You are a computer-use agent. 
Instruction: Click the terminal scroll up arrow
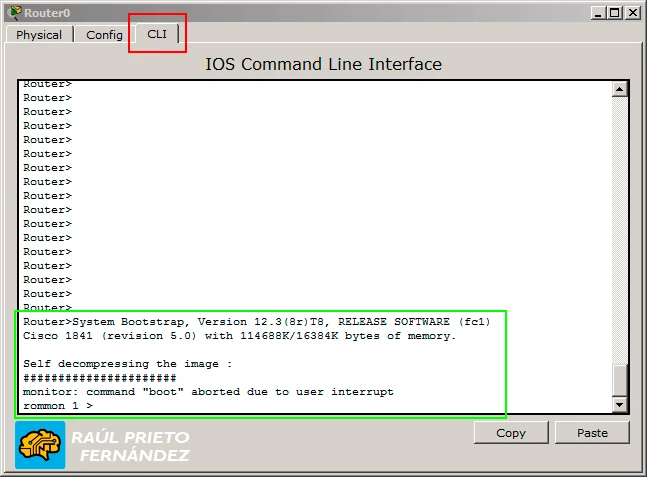point(619,89)
